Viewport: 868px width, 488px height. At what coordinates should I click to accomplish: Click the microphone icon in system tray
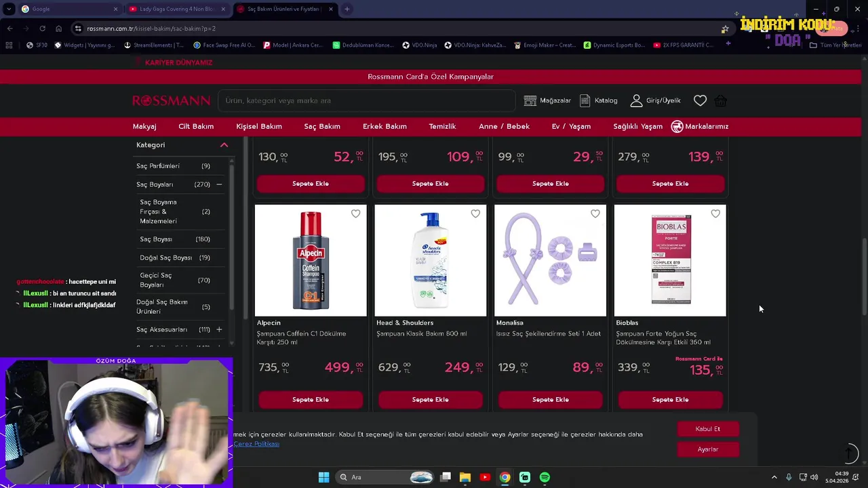[x=789, y=477]
